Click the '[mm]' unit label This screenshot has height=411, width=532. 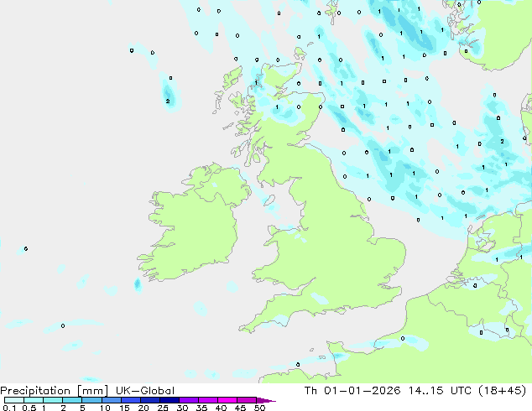(92, 391)
